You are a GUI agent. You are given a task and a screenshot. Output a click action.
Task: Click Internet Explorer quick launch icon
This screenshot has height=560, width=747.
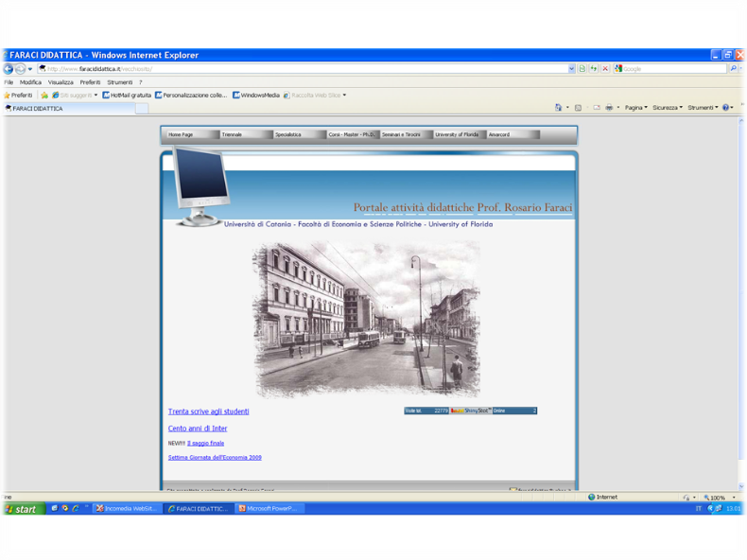(x=76, y=509)
